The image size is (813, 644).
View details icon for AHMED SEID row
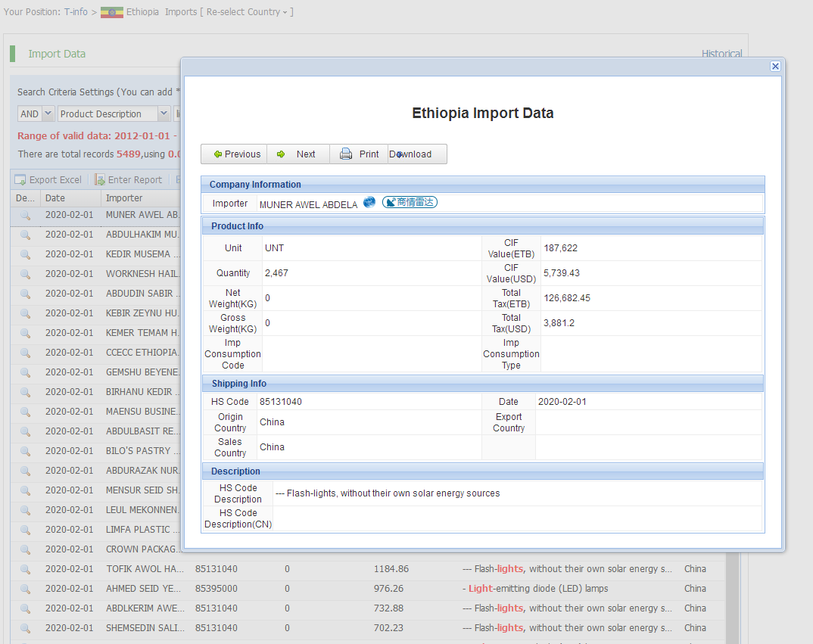point(25,589)
